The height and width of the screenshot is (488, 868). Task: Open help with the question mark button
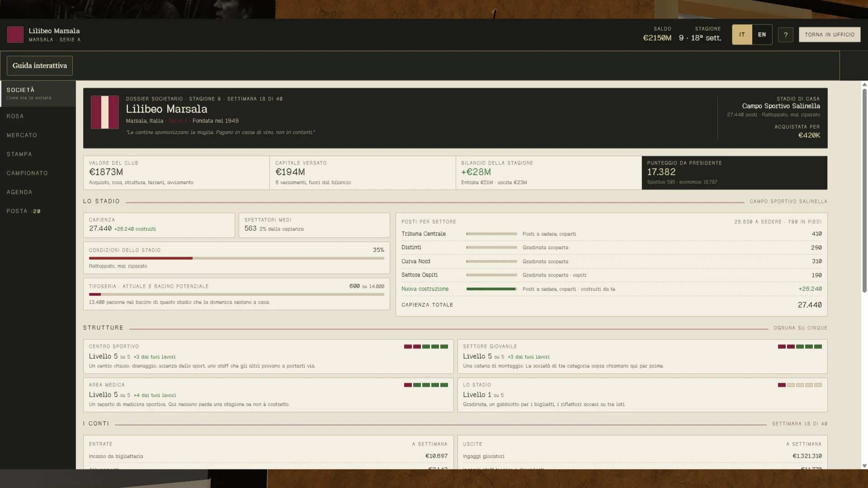tap(785, 35)
